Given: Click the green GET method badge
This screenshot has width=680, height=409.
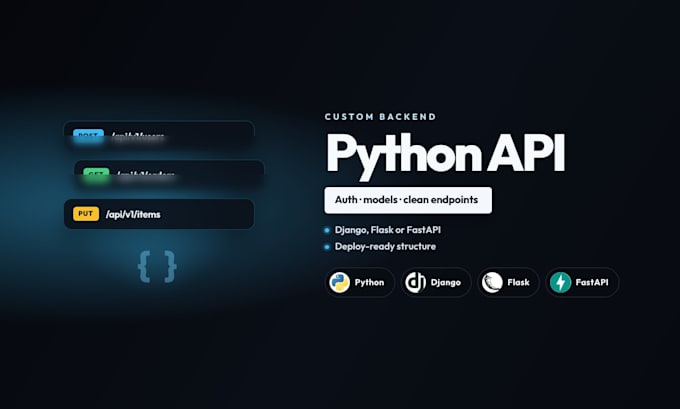Looking at the screenshot, I should (x=96, y=174).
